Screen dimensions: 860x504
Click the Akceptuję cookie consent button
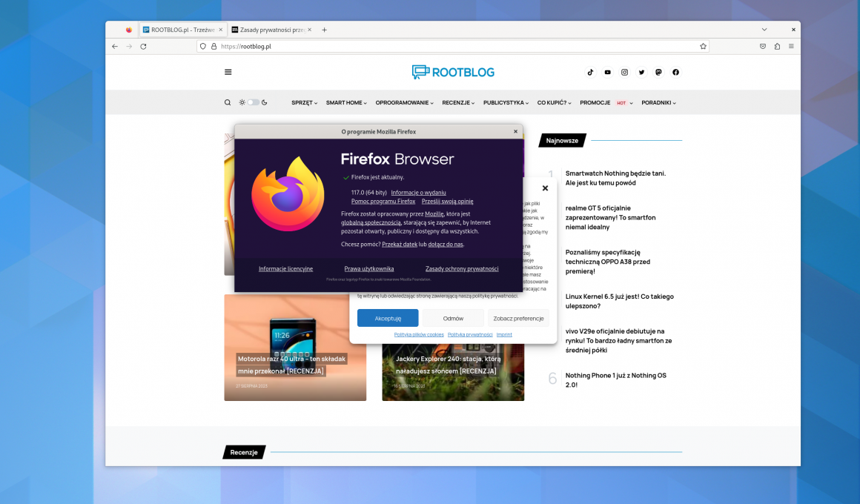click(x=387, y=318)
